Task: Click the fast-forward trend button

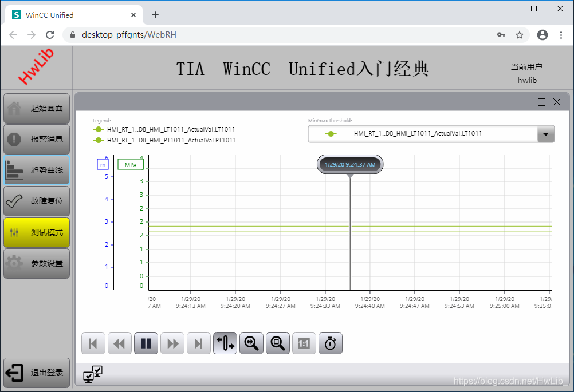Action: click(172, 343)
